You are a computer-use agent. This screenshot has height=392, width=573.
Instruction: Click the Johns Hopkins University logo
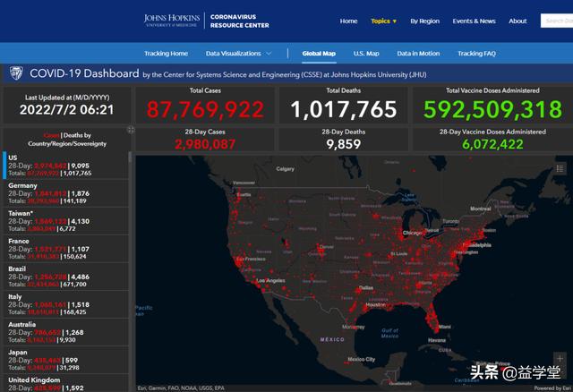(x=172, y=21)
